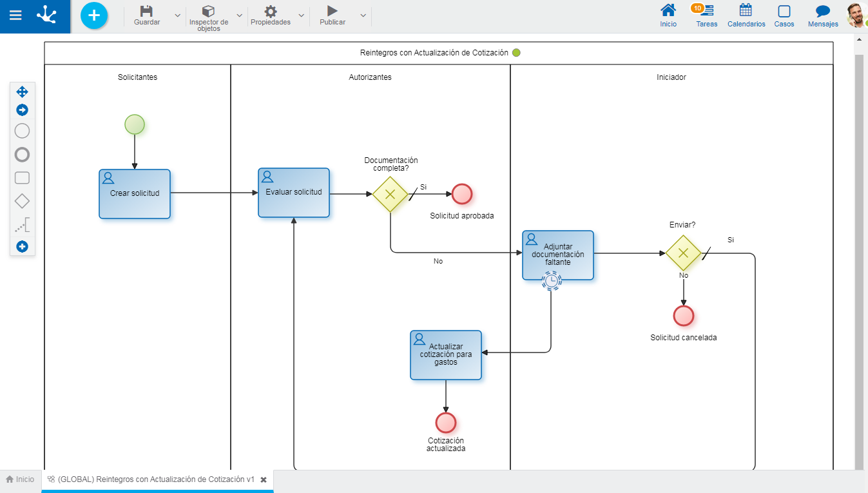This screenshot has width=868, height=493.
Task: Click the blue arrow connector tool
Action: 22,110
